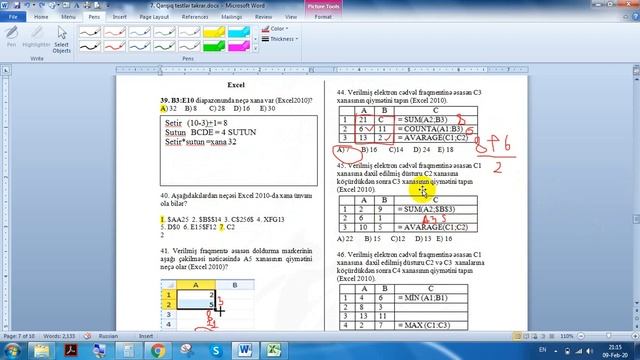Click Word taskbar button
Viewport: 640px width, 360px height.
245,350
